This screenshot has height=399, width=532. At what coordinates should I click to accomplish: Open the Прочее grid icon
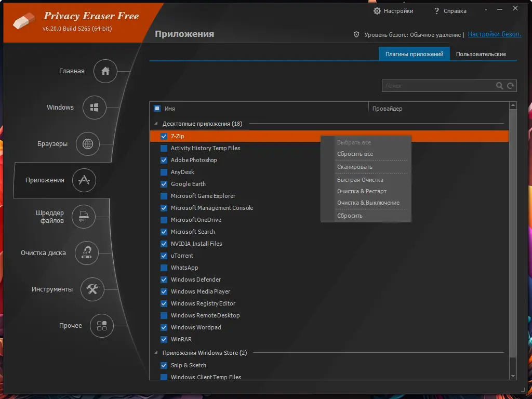pyautogui.click(x=102, y=326)
